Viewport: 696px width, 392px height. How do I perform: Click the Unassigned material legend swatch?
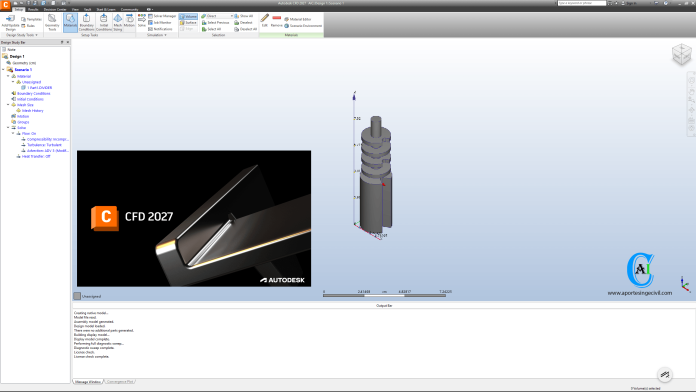(77, 296)
